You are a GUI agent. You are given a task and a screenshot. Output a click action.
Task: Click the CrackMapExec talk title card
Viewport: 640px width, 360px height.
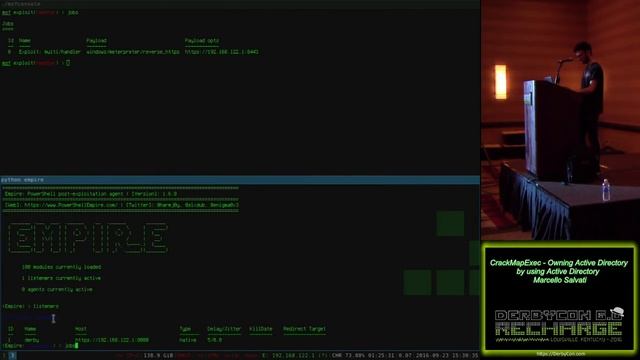pyautogui.click(x=559, y=271)
